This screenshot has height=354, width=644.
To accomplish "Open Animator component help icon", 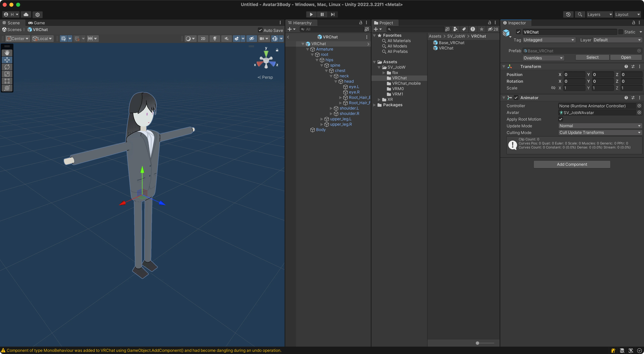I will (x=626, y=98).
